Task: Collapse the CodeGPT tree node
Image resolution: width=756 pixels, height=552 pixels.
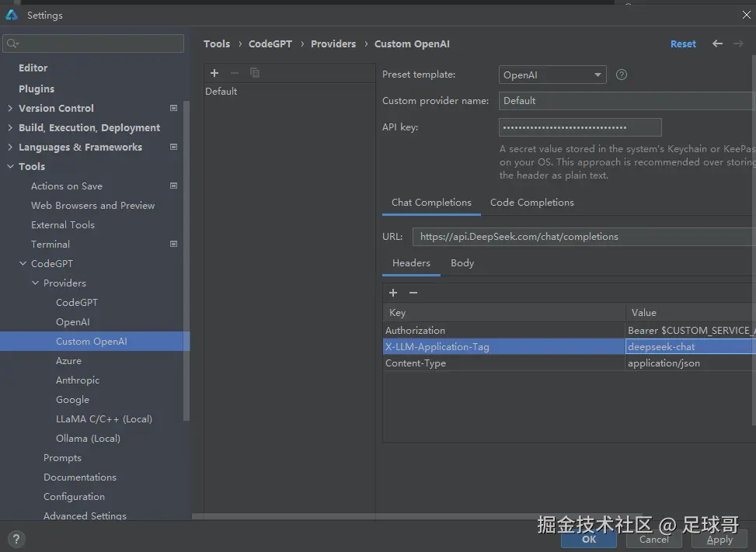Action: coord(23,263)
